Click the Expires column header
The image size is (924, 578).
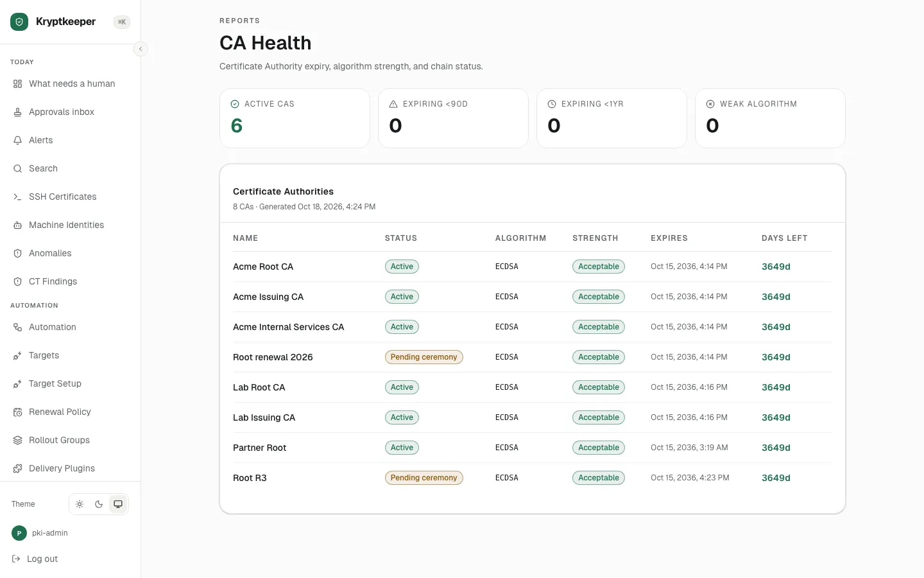(x=669, y=238)
